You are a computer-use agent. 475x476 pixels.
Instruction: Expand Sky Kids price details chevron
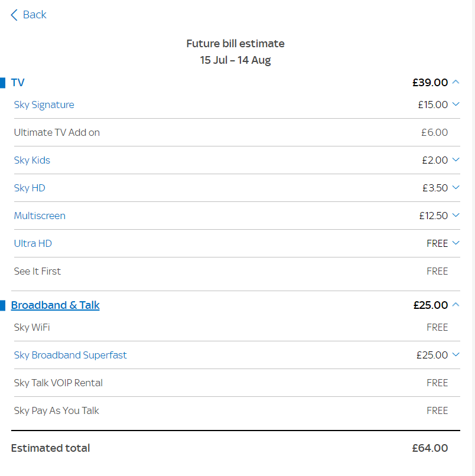click(x=456, y=159)
